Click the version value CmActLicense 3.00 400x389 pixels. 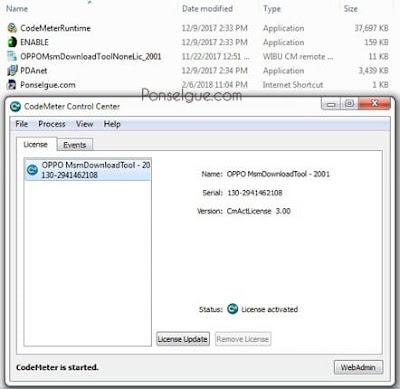coord(259,211)
